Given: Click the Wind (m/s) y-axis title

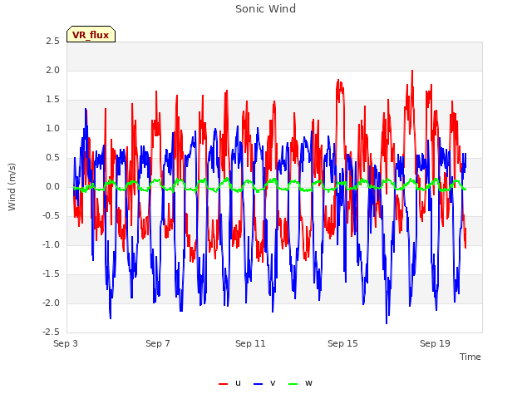Looking at the screenshot, I should click(x=12, y=187).
